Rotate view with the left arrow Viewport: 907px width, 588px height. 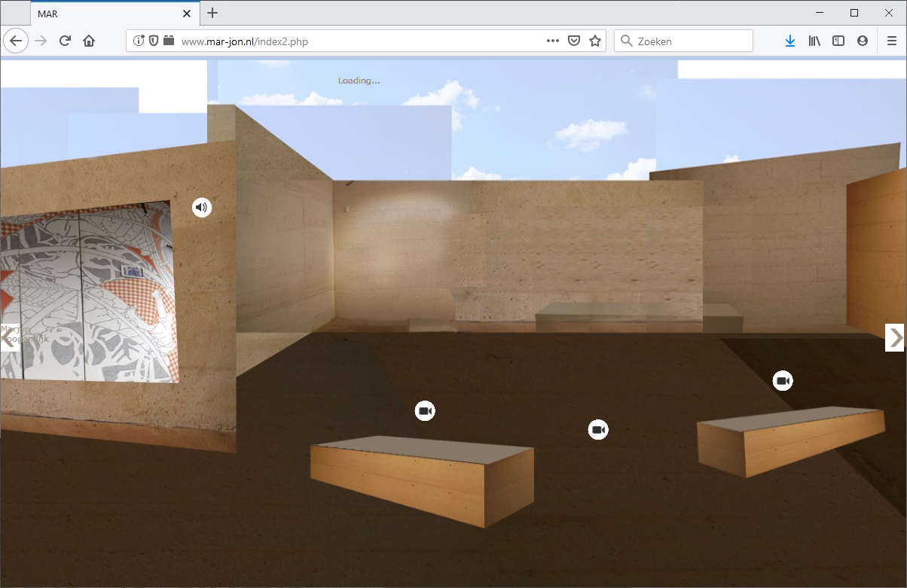tap(9, 338)
